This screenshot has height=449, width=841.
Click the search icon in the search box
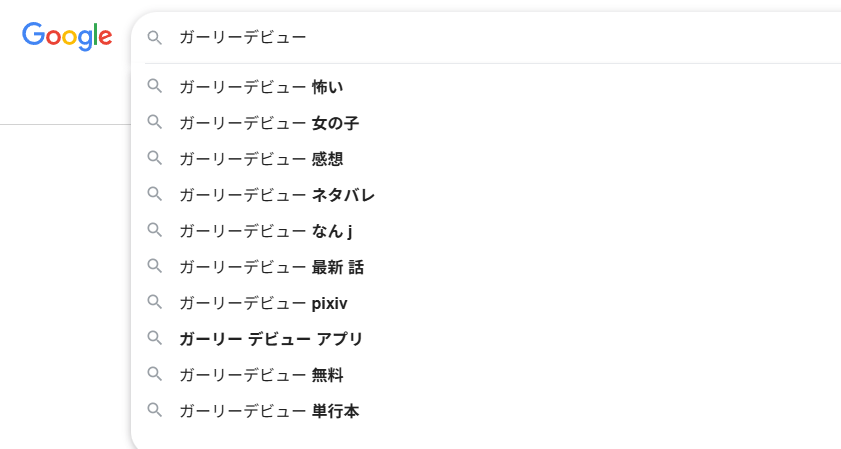click(154, 37)
